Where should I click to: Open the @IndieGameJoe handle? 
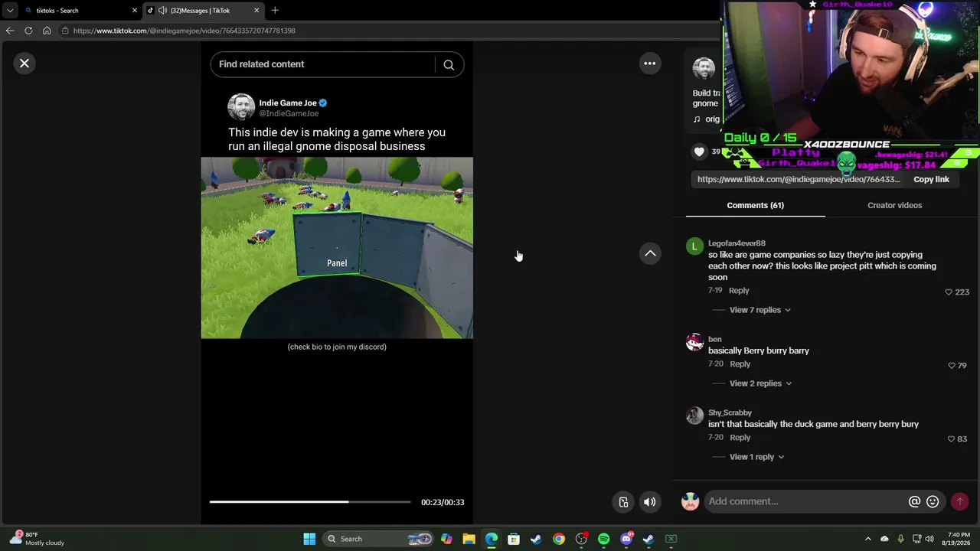289,114
